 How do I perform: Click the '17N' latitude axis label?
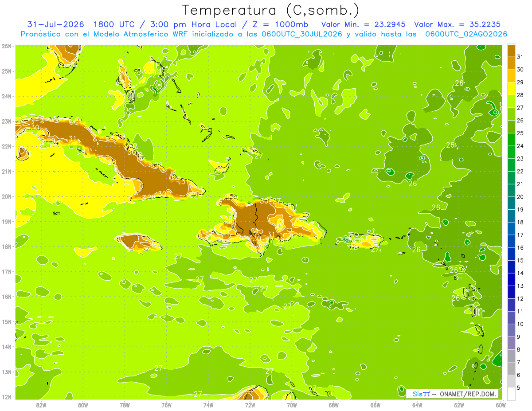coord(6,271)
